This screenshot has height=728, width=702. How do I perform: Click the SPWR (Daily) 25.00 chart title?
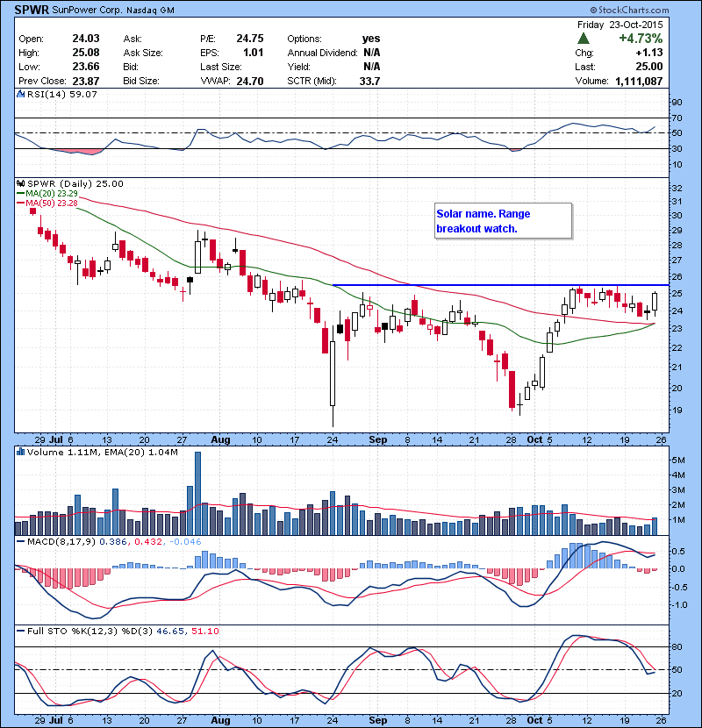coord(75,183)
